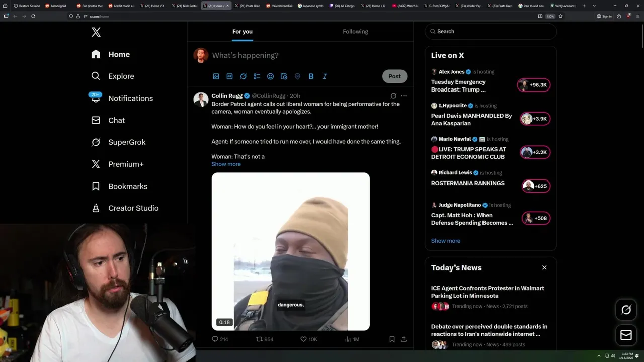The width and height of the screenshot is (644, 362).
Task: Open the Collin Rugg name link
Action: click(x=227, y=96)
